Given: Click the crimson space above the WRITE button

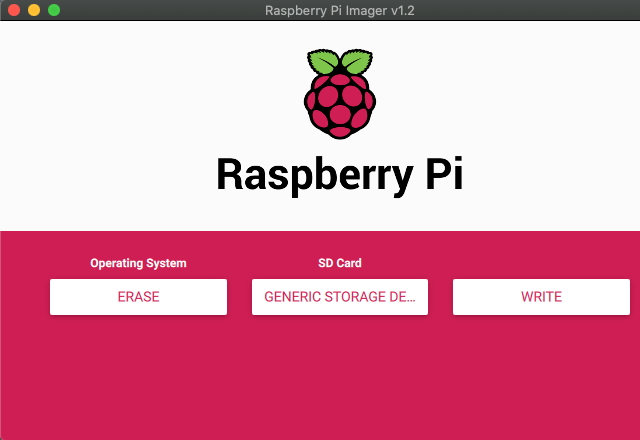Looking at the screenshot, I should (541, 255).
